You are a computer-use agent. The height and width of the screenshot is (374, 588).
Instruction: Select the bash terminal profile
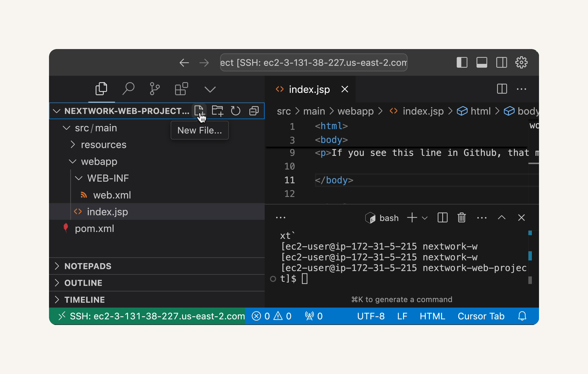click(382, 218)
